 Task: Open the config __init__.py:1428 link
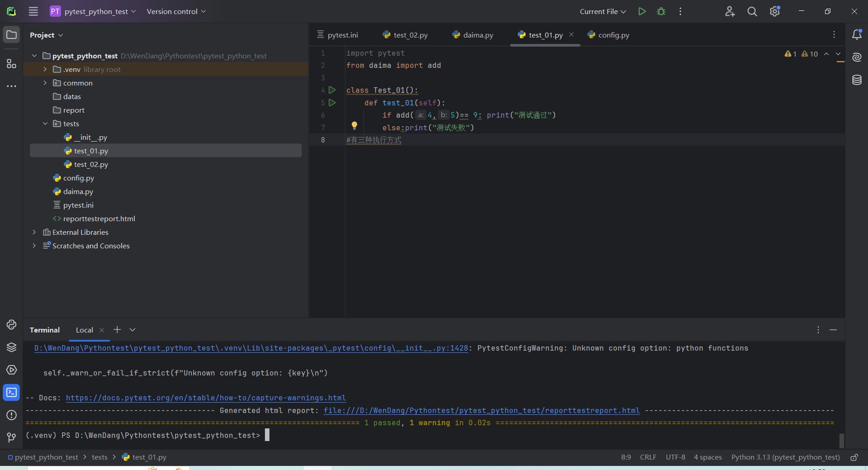(x=251, y=348)
